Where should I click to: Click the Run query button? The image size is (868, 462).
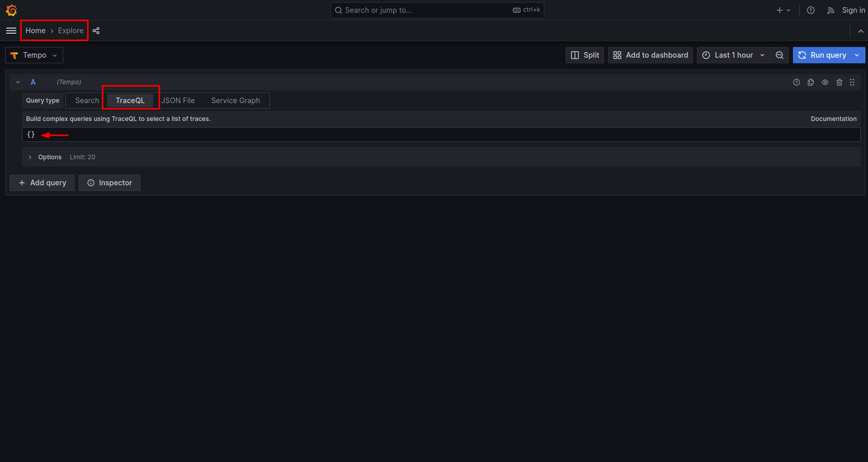[x=823, y=55]
